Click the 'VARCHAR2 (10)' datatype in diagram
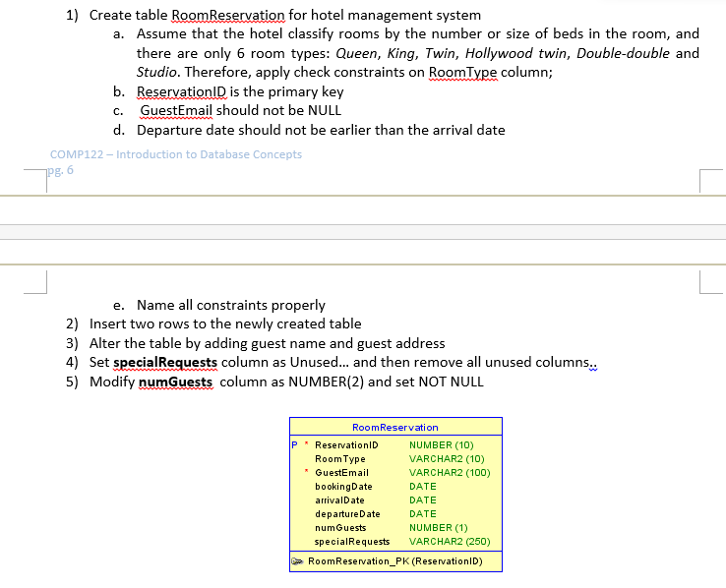This screenshot has height=588, width=726. pos(447,459)
